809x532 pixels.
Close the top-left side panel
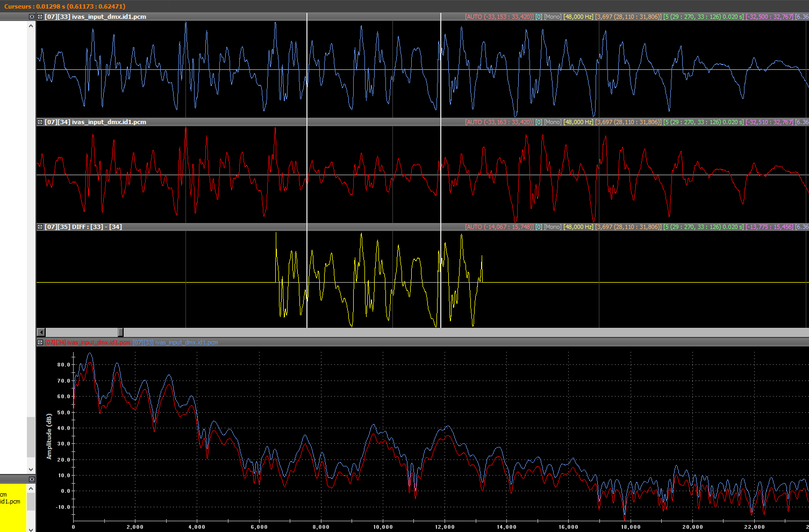pos(32,17)
